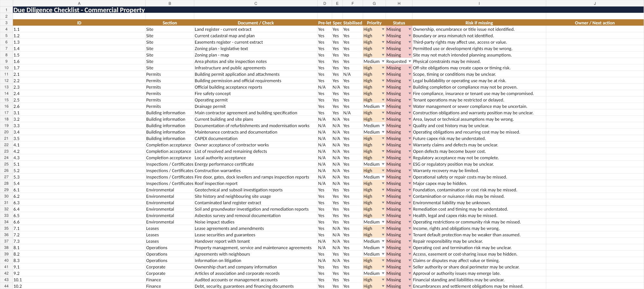The height and width of the screenshot is (289, 644).
Task: Open Priority dropdown for Drainage permit row
Action: click(383, 106)
